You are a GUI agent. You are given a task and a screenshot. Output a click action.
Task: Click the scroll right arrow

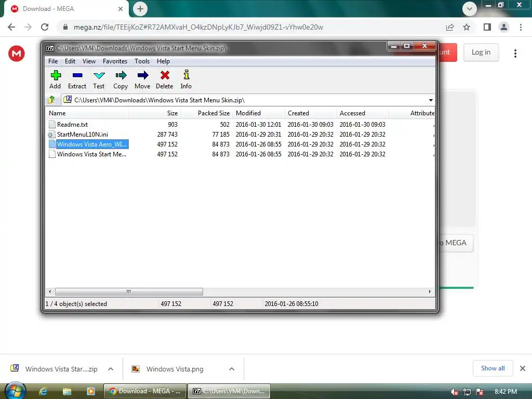coord(430,291)
